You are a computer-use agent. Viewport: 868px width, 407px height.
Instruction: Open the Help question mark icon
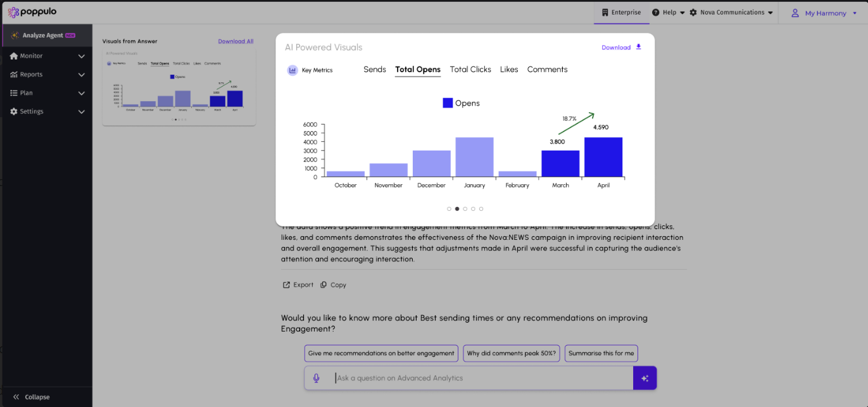click(x=655, y=13)
